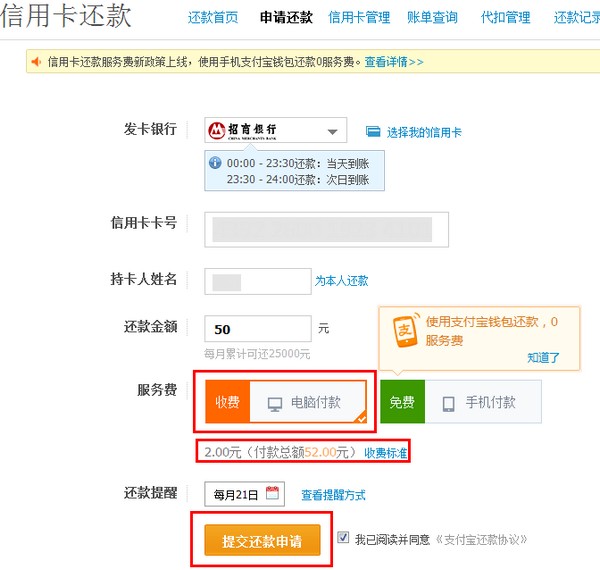Image resolution: width=600 pixels, height=570 pixels.
Task: Toggle 我已阅读并同意 agreement checkbox
Action: pos(343,537)
